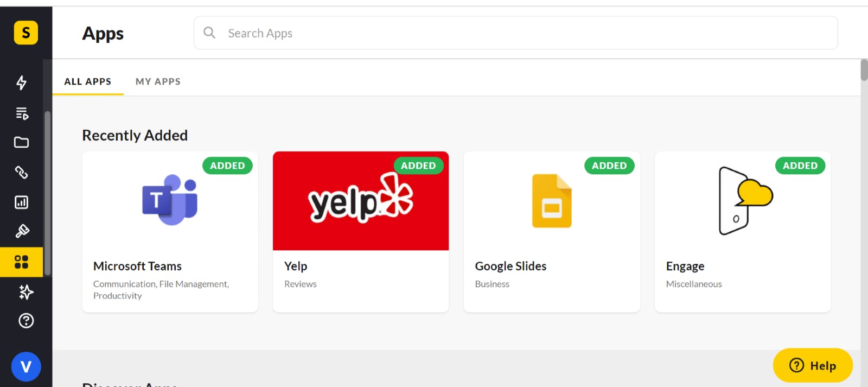The image size is (868, 387).
Task: Click the sidebar's vertical scrollbar
Action: [47, 193]
